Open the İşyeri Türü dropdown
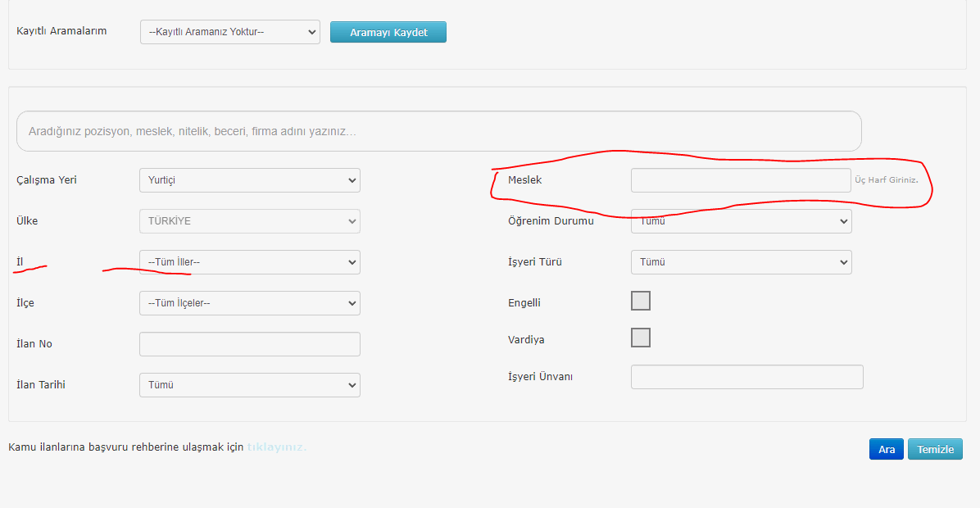980x508 pixels. tap(742, 262)
